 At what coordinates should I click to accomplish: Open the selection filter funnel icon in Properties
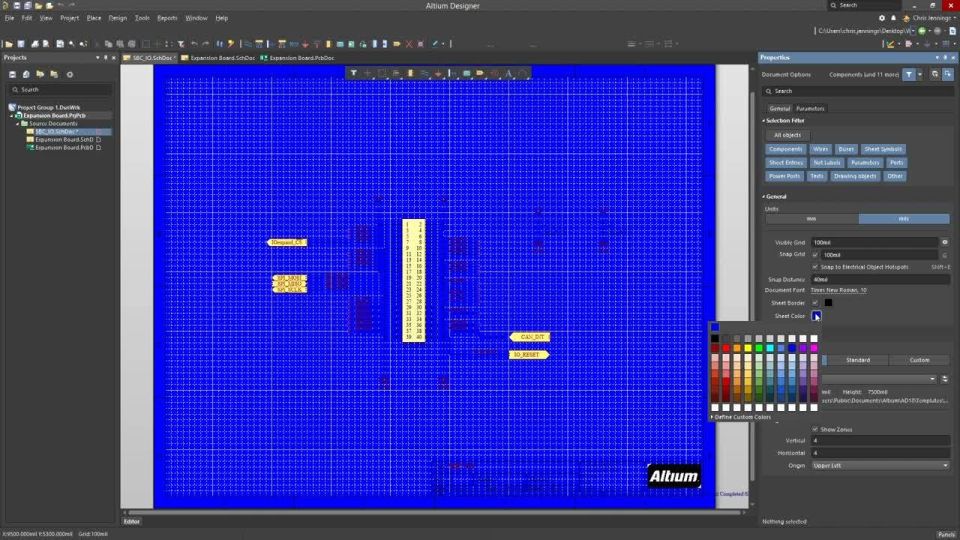click(909, 74)
